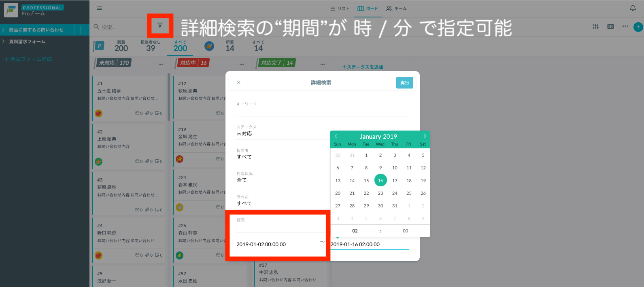Expand 資料請求フォーム in sidebar
This screenshot has height=287, width=644.
pyautogui.click(x=27, y=42)
